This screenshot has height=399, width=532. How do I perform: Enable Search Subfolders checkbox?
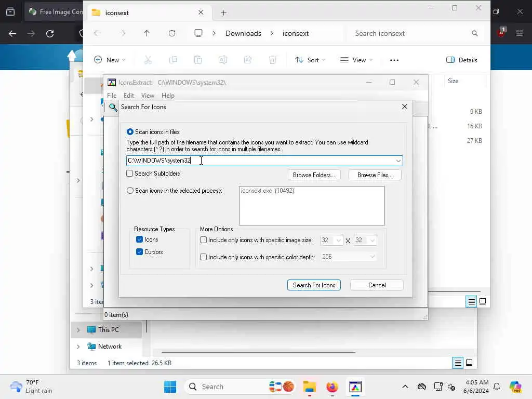pyautogui.click(x=129, y=174)
